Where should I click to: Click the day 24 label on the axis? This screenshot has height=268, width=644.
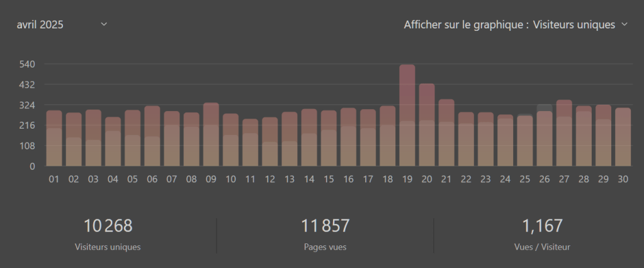pyautogui.click(x=505, y=180)
